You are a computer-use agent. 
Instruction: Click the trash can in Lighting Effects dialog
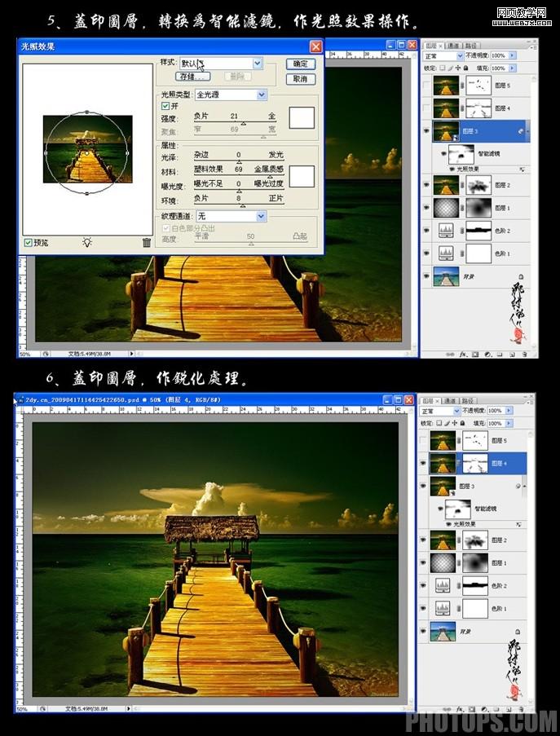147,242
